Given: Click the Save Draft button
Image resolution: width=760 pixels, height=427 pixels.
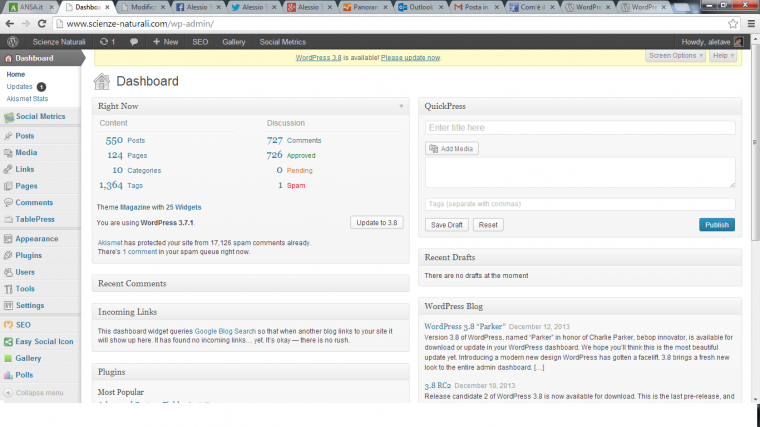Looking at the screenshot, I should pos(446,225).
